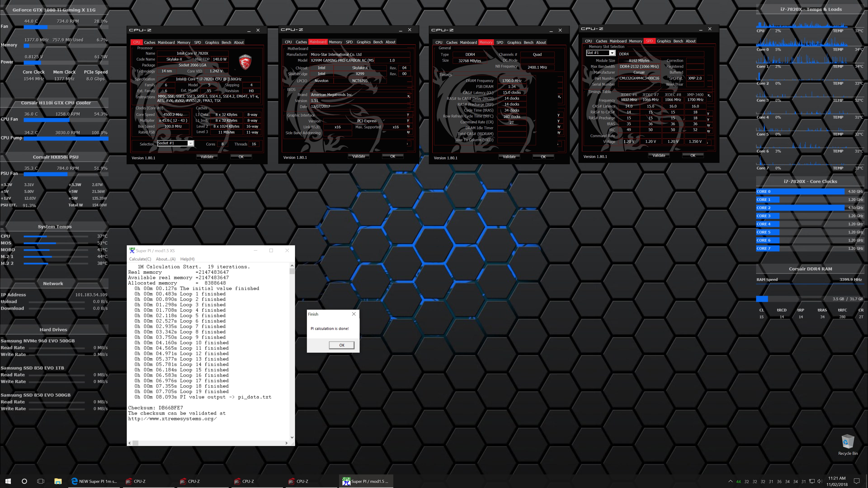Click the Core Speed 4500.2 MHz field
The width and height of the screenshot is (868, 488).
click(x=173, y=115)
